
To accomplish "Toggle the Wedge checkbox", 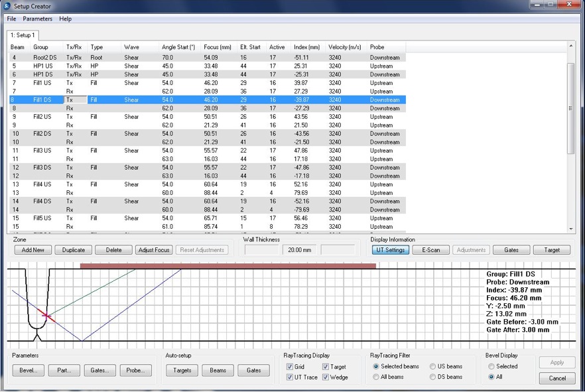I will [x=326, y=377].
